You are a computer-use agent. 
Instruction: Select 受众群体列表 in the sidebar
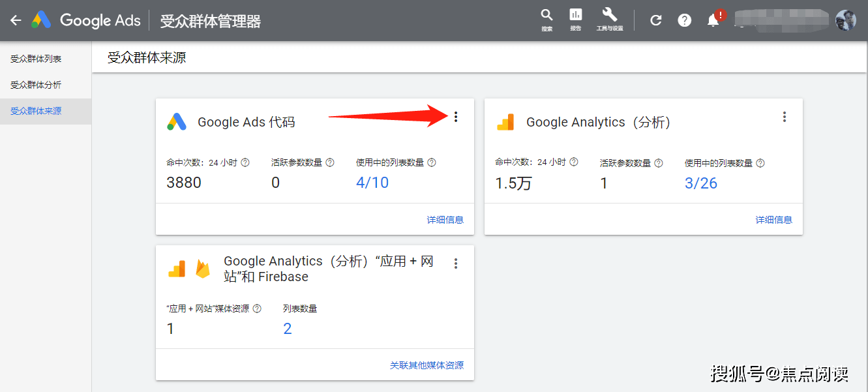pyautogui.click(x=36, y=59)
